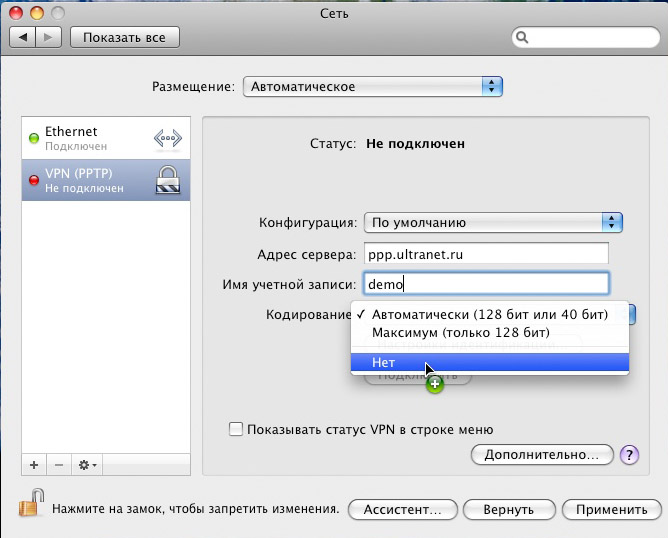Click the magnifier icon in search field
Screen dimensions: 668x538
[x=524, y=38]
